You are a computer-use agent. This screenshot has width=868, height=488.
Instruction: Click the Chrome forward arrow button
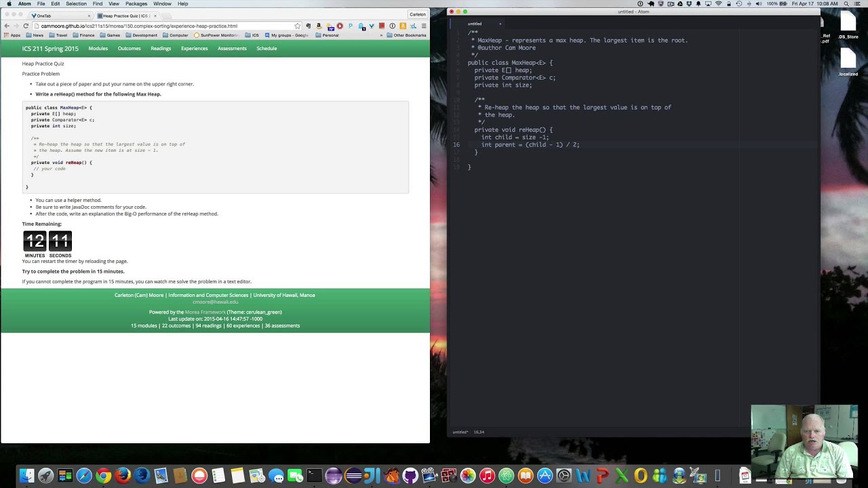click(16, 26)
